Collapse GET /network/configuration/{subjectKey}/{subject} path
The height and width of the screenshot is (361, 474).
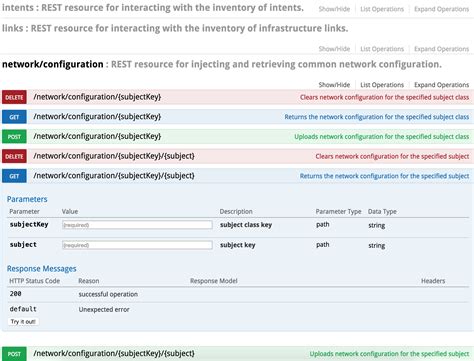(114, 176)
